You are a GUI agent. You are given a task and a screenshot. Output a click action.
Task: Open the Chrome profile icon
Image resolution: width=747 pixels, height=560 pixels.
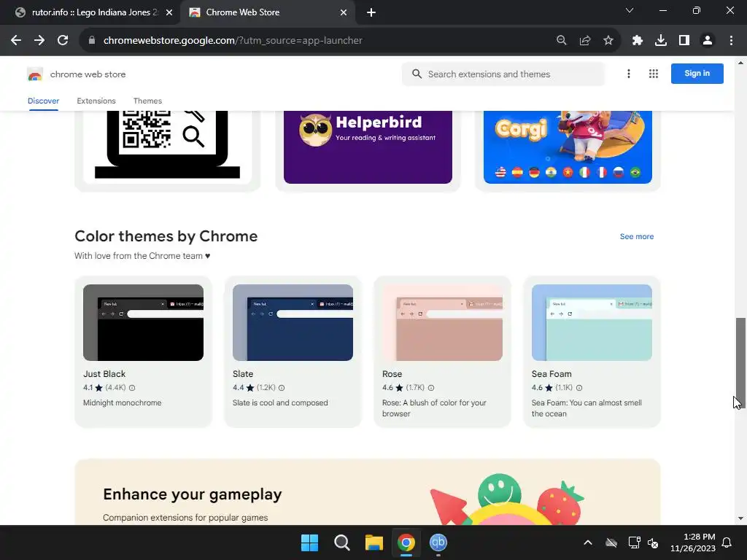pos(708,41)
